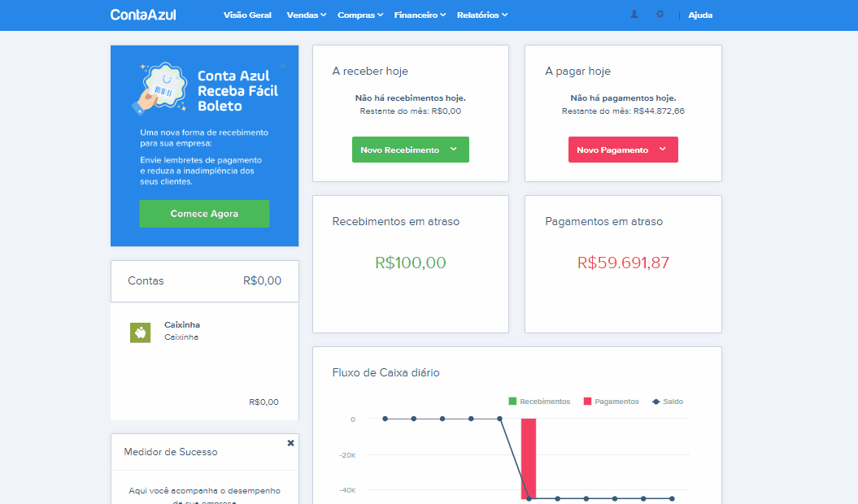Image resolution: width=858 pixels, height=504 pixels.
Task: Expand the Compras menu
Action: 360,15
